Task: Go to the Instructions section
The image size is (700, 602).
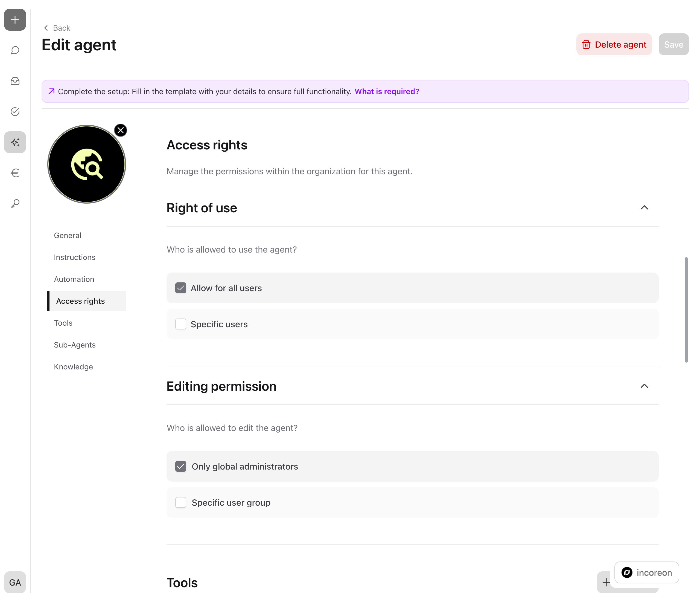Action: pyautogui.click(x=75, y=257)
